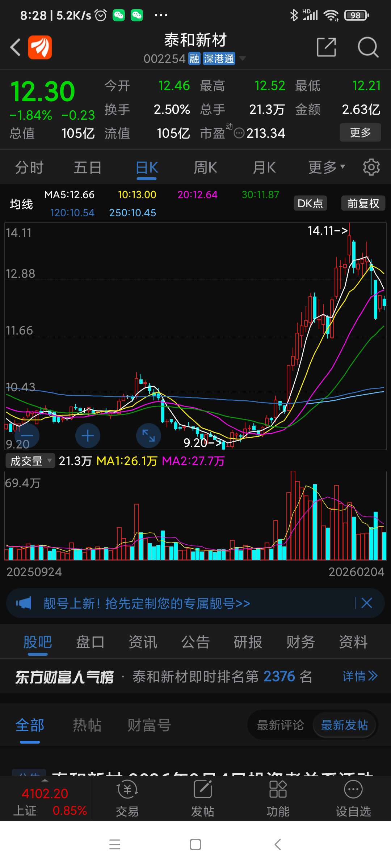Toggle 前复权 price adjustment

pyautogui.click(x=363, y=203)
